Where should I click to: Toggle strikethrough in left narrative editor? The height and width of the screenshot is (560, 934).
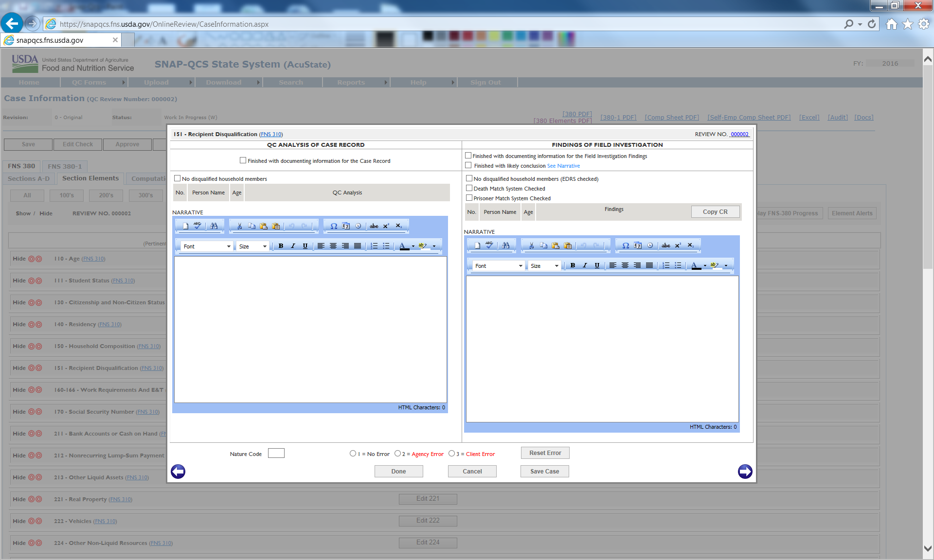tap(374, 226)
